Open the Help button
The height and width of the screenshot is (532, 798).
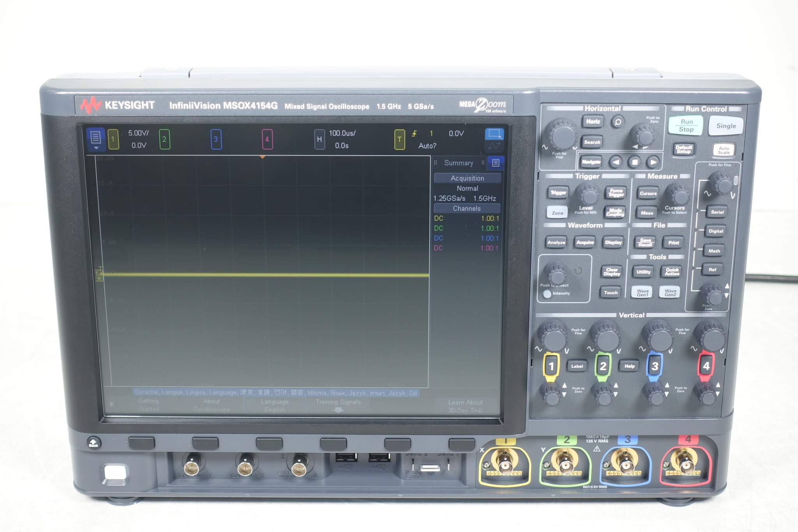pos(629,366)
